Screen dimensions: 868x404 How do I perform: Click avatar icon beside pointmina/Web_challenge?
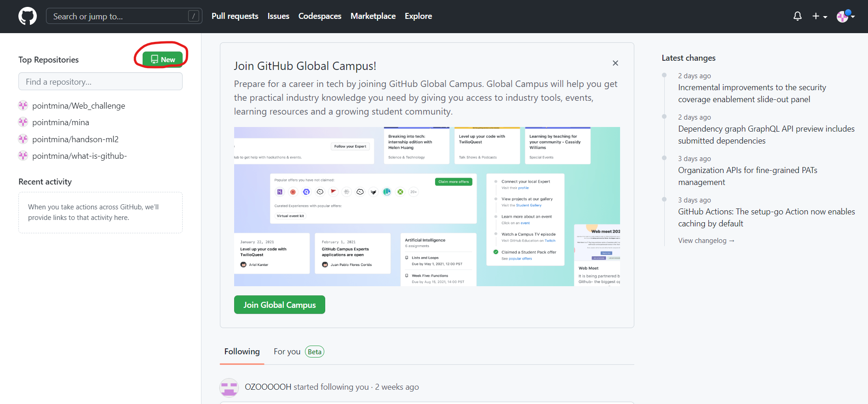click(23, 105)
